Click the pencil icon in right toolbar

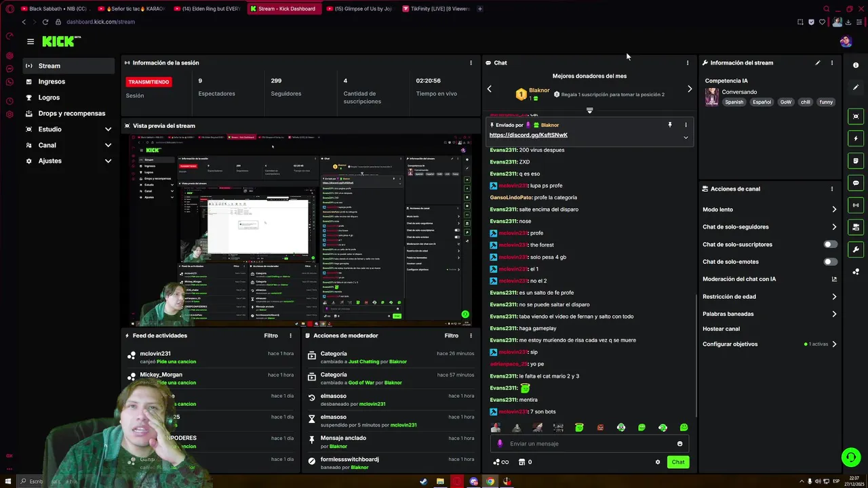(x=856, y=87)
